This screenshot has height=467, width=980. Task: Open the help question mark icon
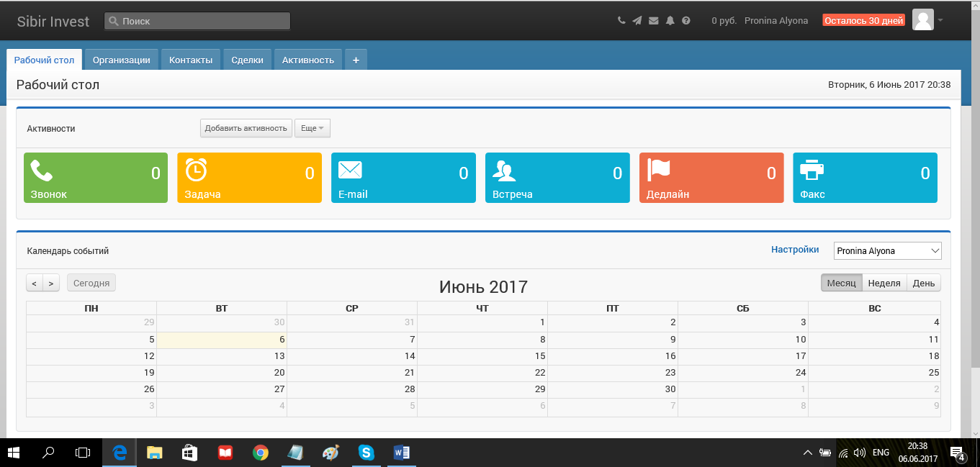pos(686,21)
